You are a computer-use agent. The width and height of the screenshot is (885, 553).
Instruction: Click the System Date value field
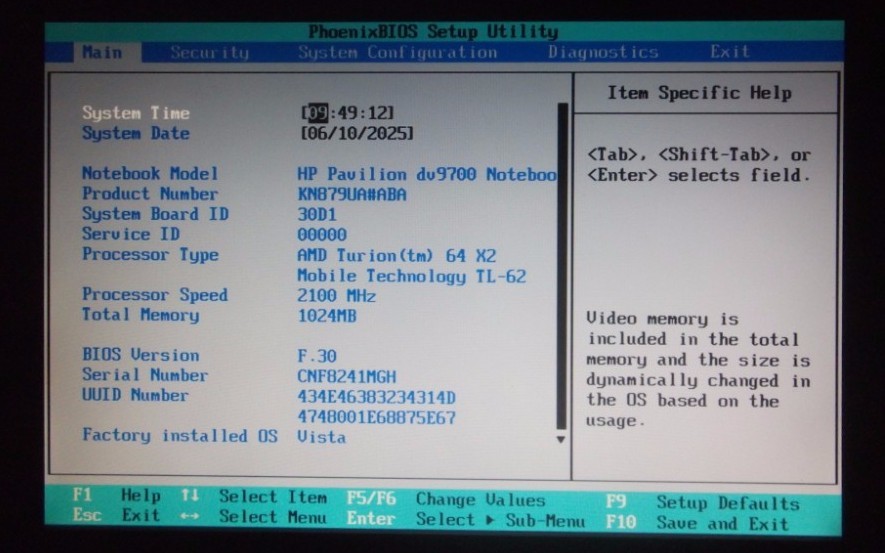coord(357,134)
